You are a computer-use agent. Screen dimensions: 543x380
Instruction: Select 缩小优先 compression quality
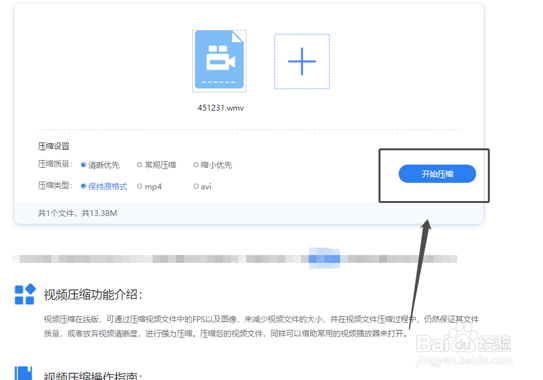213,165
